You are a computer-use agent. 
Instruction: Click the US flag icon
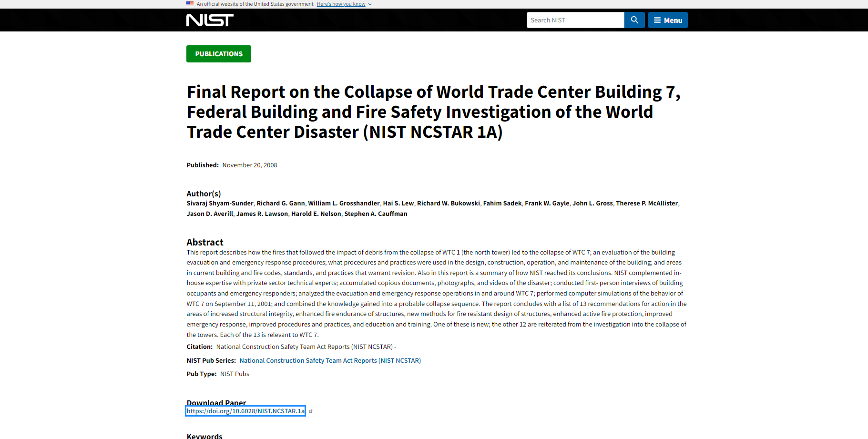click(x=190, y=4)
